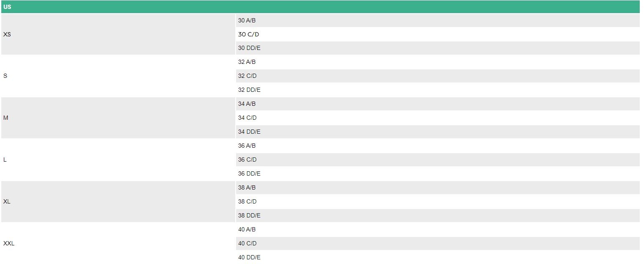Click the 34 A/B cell
The width and height of the screenshot is (644, 264).
[438, 104]
